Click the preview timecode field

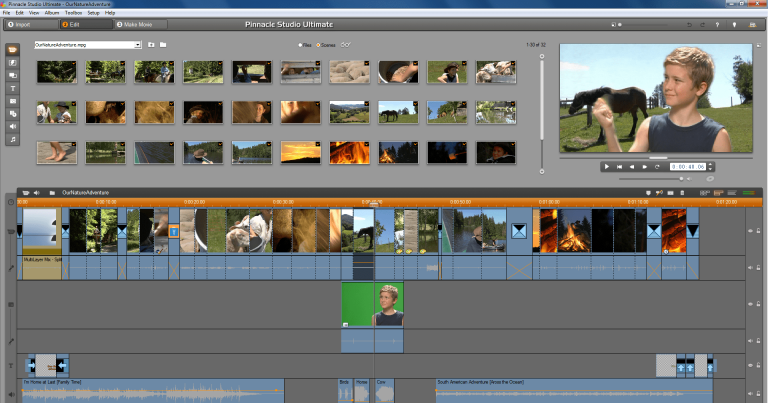click(688, 167)
